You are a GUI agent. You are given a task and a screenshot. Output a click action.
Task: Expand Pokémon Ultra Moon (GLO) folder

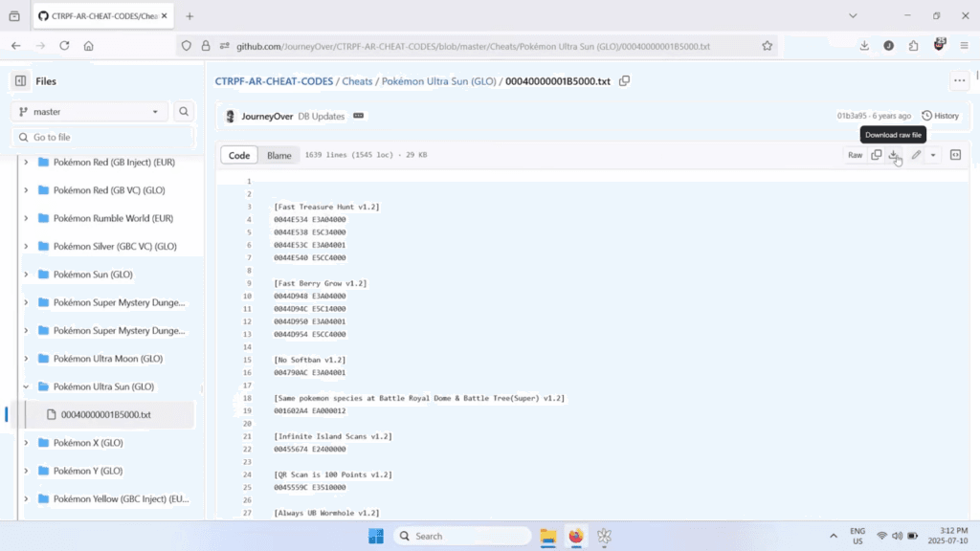[26, 359]
